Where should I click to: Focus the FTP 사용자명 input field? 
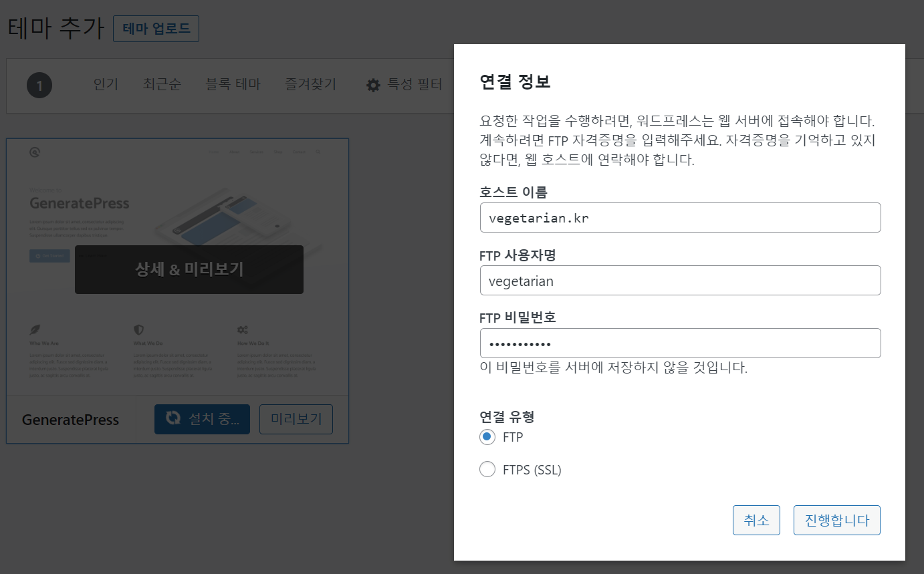click(x=680, y=281)
